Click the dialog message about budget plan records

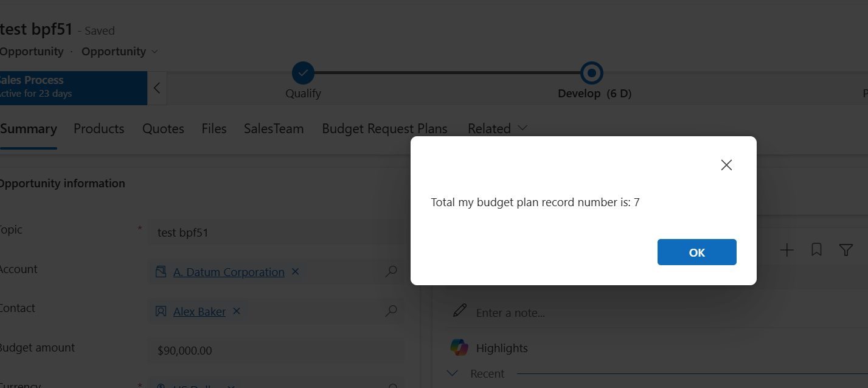coord(535,203)
